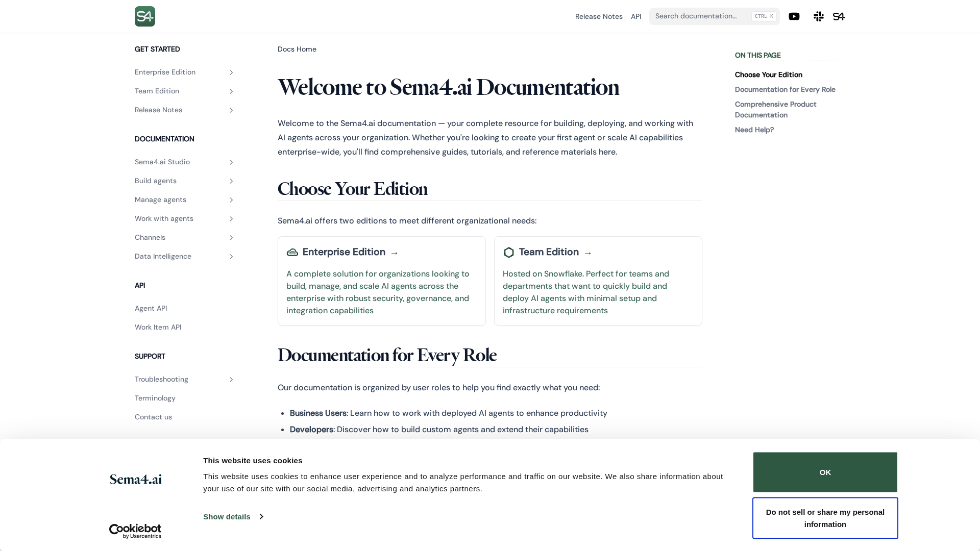Click Do not sell or share button
The height and width of the screenshot is (551, 980).
(825, 518)
